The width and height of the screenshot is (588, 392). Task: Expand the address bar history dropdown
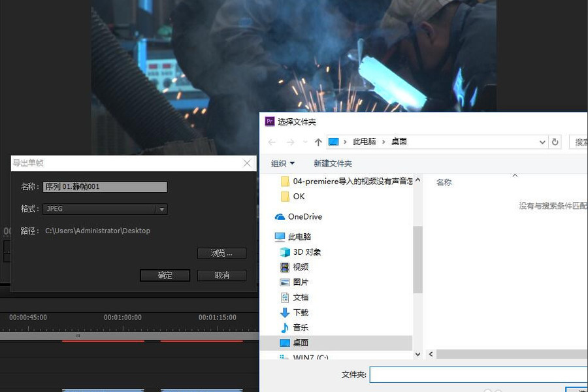542,141
